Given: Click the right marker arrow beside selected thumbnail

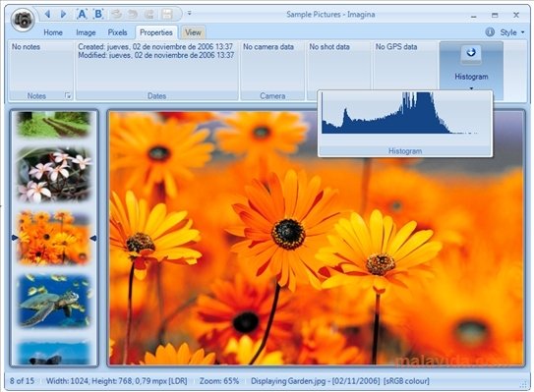Looking at the screenshot, I should (x=93, y=238).
